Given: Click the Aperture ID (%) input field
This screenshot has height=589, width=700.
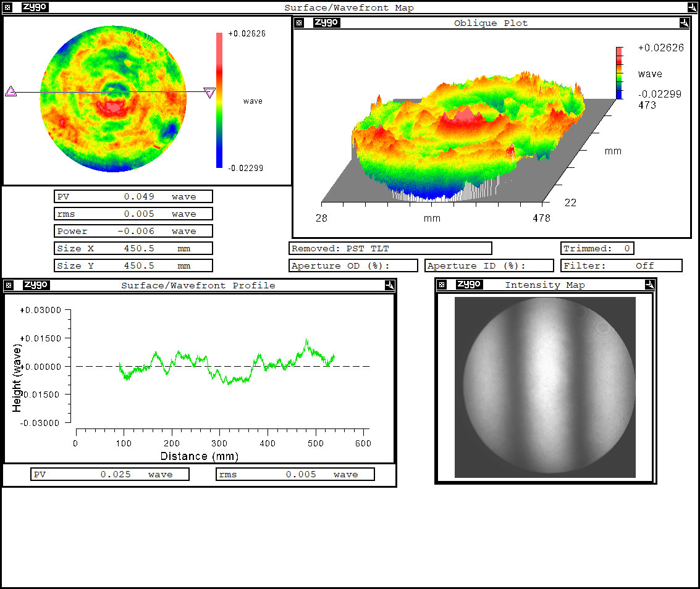Looking at the screenshot, I should [x=489, y=265].
